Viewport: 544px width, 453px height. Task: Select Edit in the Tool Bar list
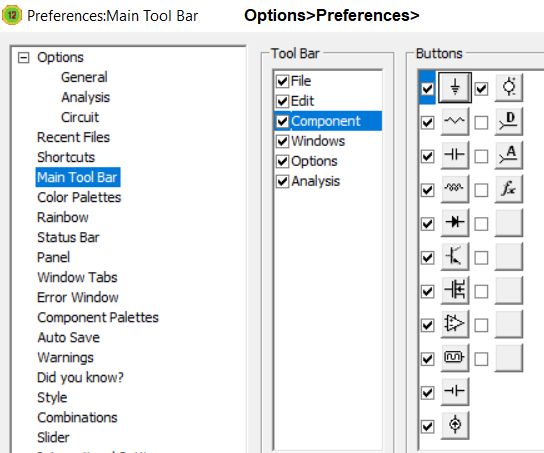click(302, 101)
